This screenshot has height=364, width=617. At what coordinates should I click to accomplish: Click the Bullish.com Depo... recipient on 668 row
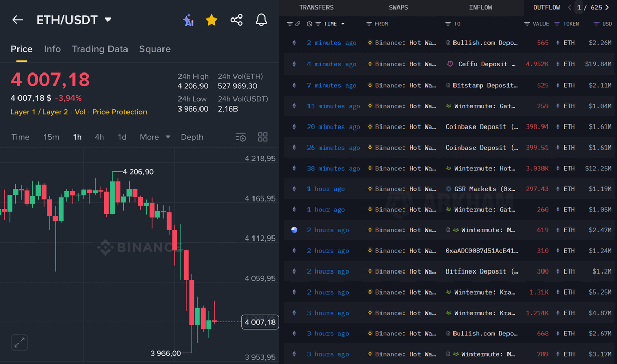pyautogui.click(x=485, y=333)
